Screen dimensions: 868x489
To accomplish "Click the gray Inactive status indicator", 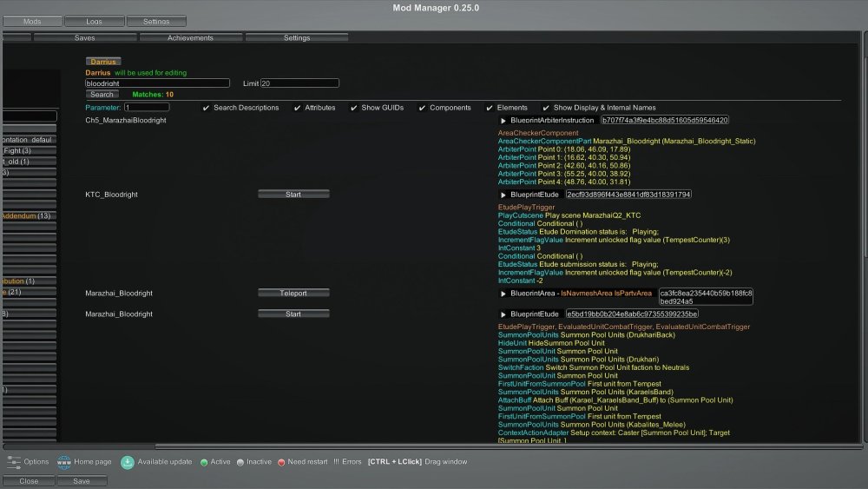I will (240, 462).
